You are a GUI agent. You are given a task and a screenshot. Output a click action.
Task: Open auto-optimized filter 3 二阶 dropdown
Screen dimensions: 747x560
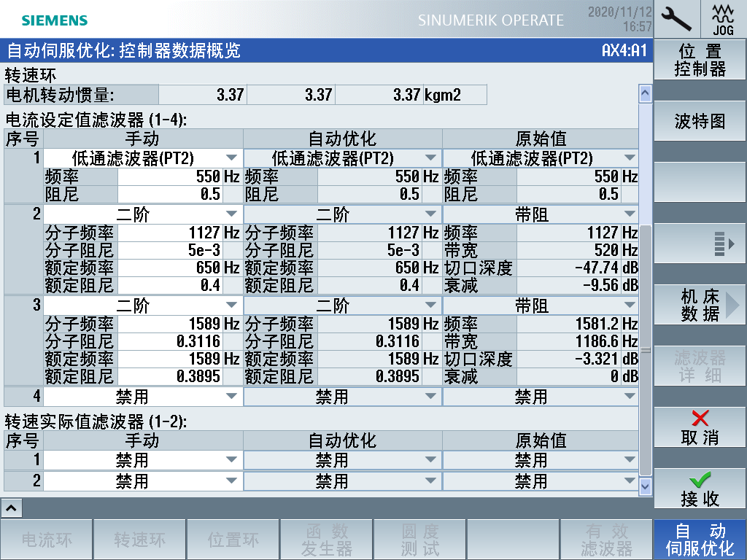click(x=342, y=306)
